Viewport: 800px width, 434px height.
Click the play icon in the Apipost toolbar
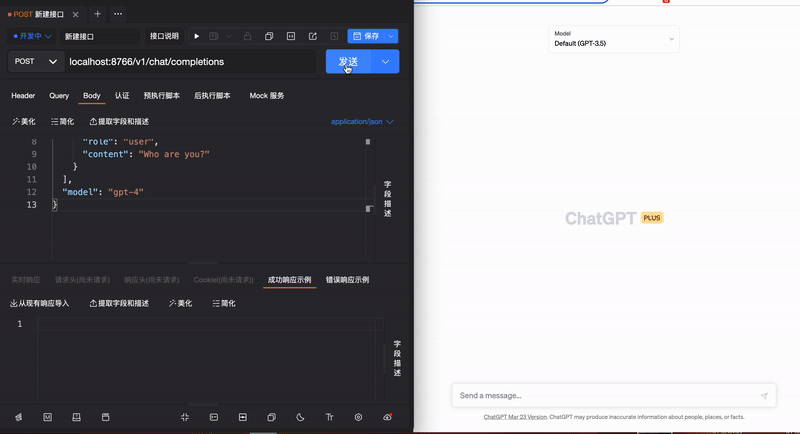click(x=196, y=36)
